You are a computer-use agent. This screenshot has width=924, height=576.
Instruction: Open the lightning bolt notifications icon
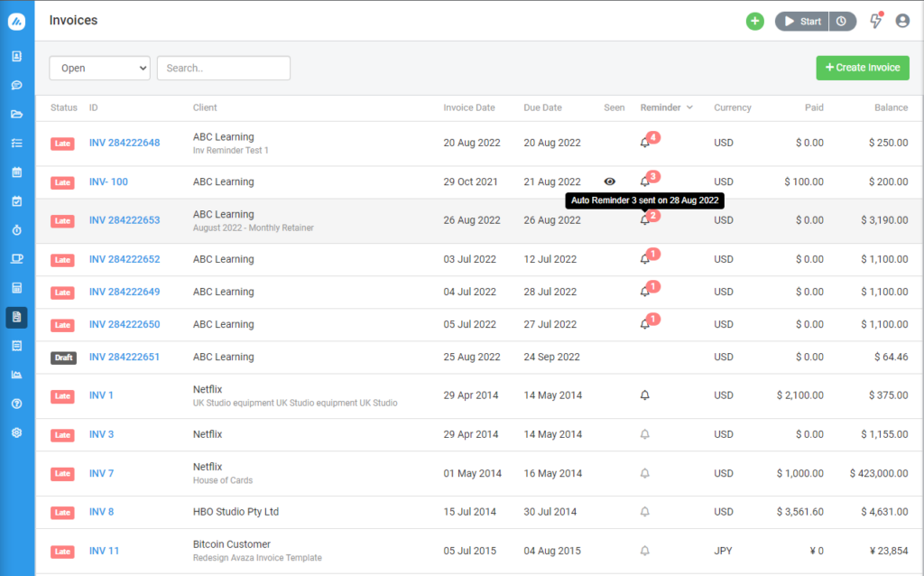(x=874, y=21)
